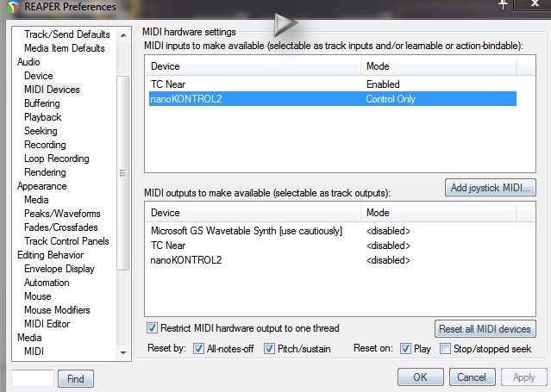Select MIDI Devices in the sidebar
The image size is (551, 392).
coord(52,90)
